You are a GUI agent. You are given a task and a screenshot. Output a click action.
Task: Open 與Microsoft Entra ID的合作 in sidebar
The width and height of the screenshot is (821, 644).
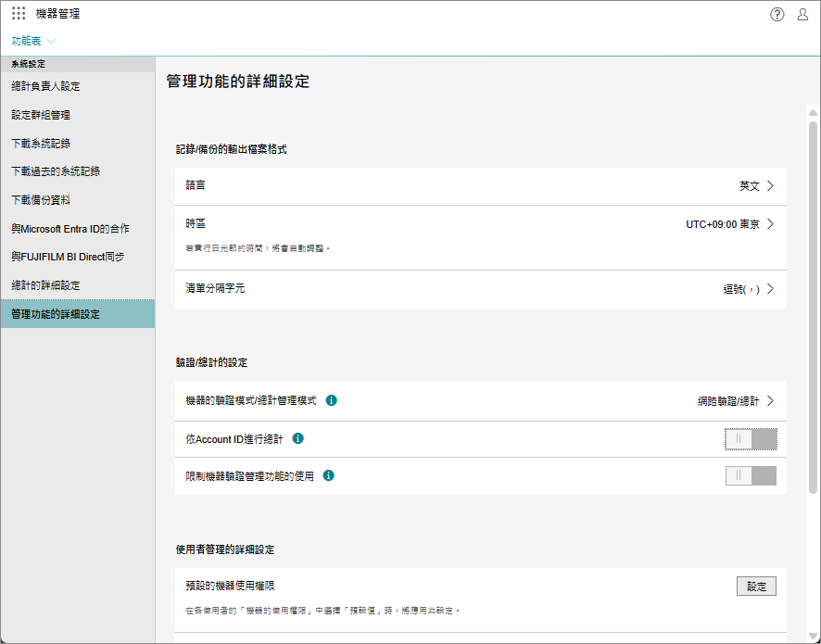click(70, 229)
